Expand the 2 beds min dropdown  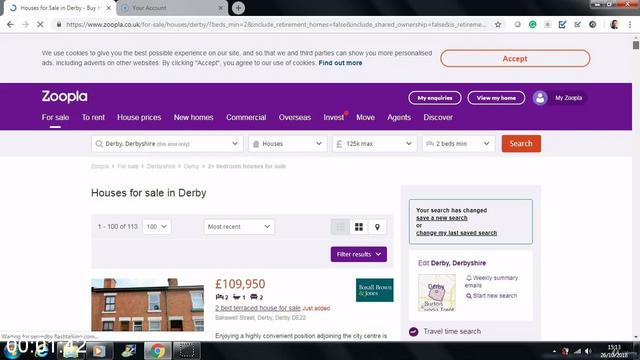[x=458, y=144]
